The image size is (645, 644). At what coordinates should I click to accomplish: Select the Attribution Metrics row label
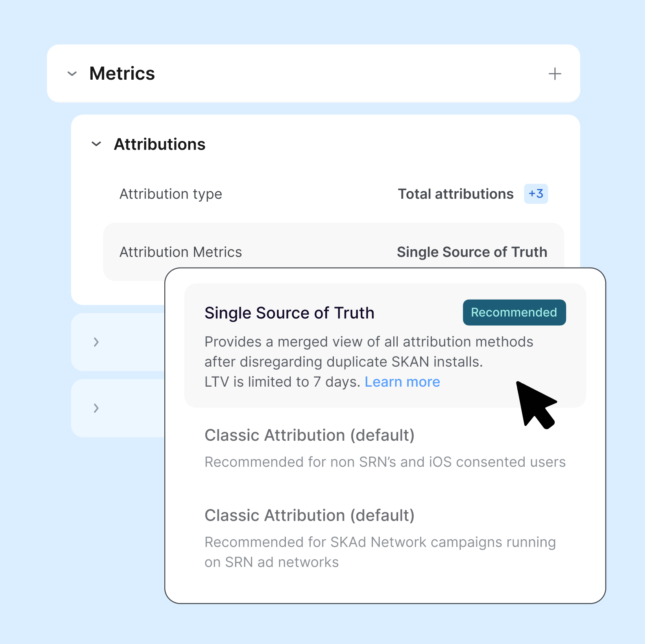pos(181,252)
